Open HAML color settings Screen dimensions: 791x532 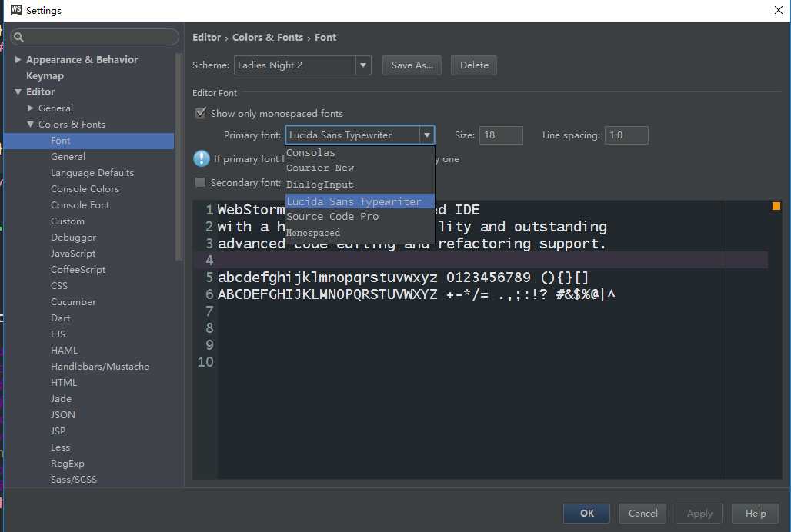64,350
